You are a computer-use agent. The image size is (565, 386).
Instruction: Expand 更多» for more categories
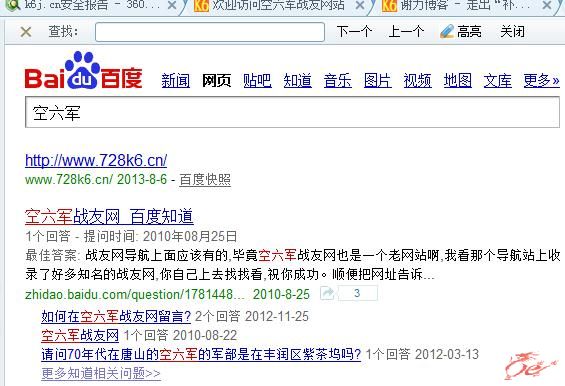pos(542,80)
